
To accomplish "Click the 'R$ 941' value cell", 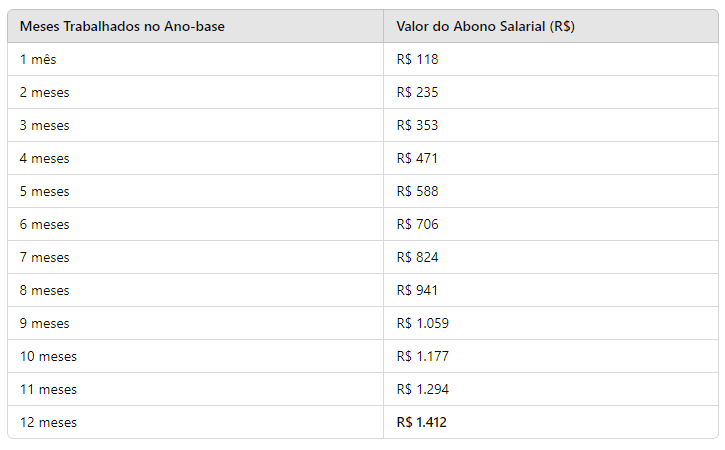I will click(418, 290).
